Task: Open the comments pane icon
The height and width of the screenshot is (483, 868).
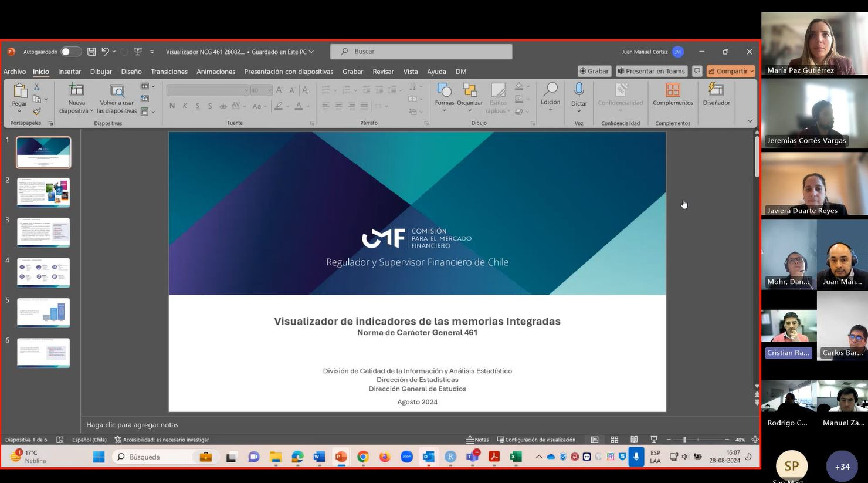Action: coord(697,71)
